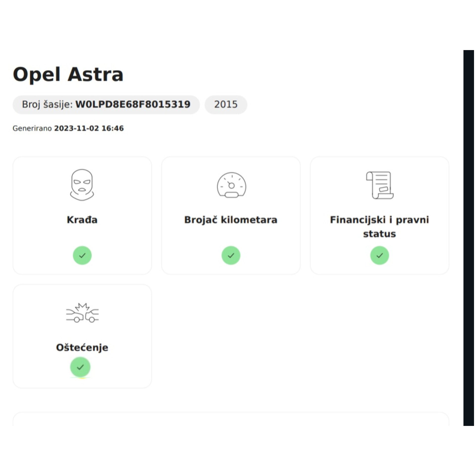Click the Opel Astra heading
This screenshot has width=476, height=476.
click(68, 74)
